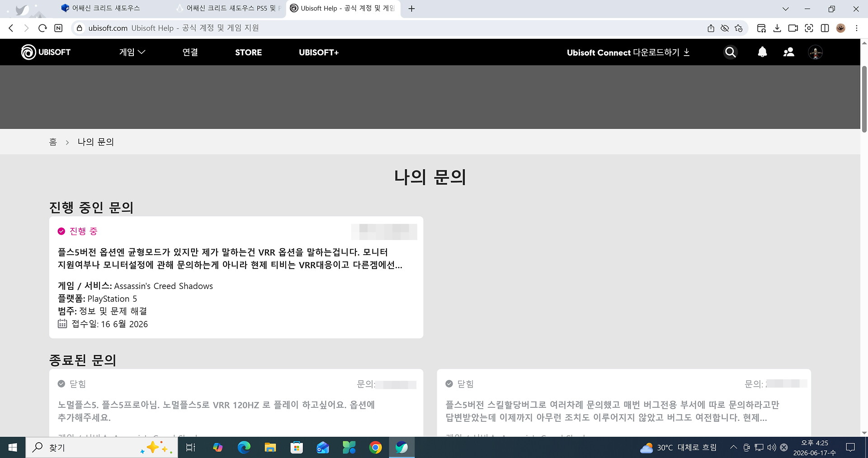Image resolution: width=868 pixels, height=458 pixels.
Task: Click the Ubisoft logo in the header
Action: coord(46,52)
